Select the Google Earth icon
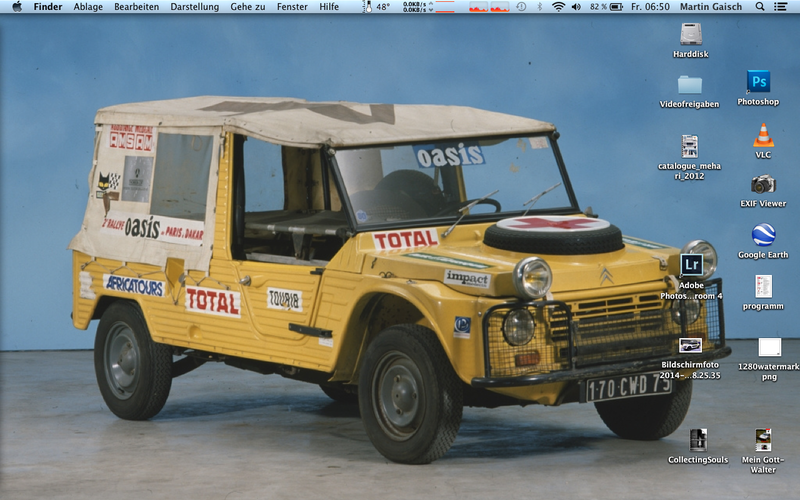The height and width of the screenshot is (500, 800). (x=763, y=235)
